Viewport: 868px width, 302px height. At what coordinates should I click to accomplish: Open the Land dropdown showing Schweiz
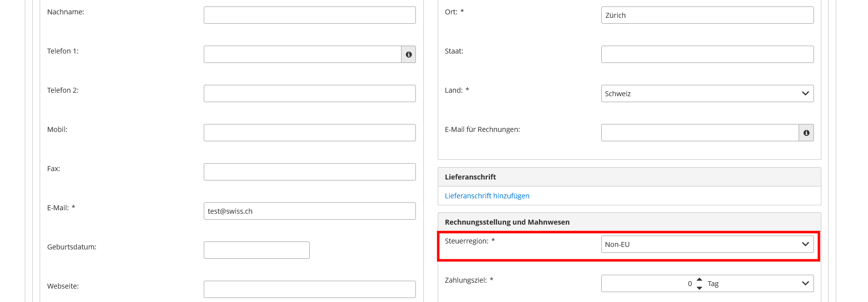[x=707, y=94]
